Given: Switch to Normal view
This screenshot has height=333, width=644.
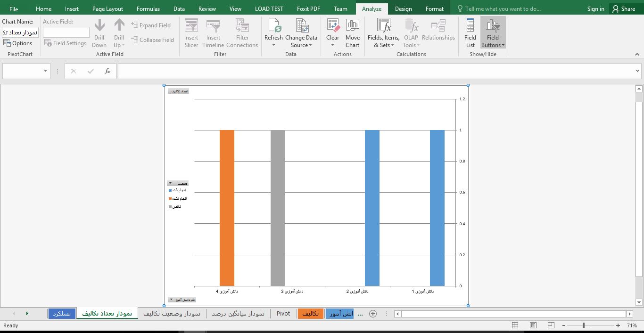Looking at the screenshot, I should (515, 325).
